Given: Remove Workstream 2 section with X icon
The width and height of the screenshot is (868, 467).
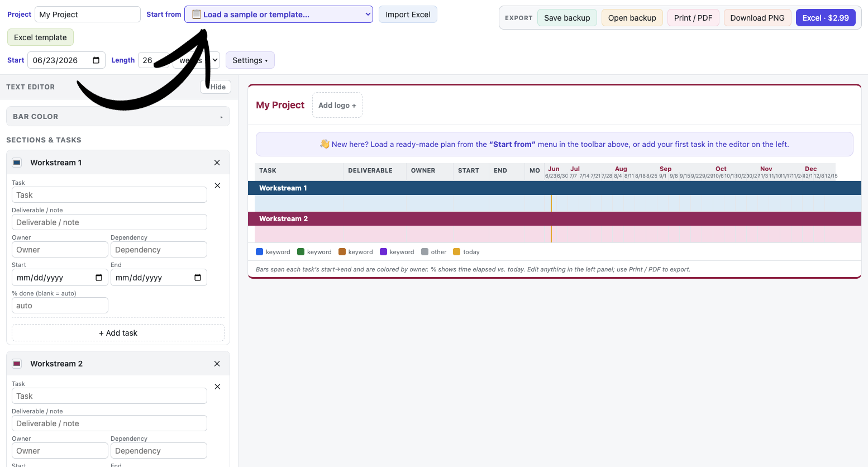Looking at the screenshot, I should [x=217, y=364].
